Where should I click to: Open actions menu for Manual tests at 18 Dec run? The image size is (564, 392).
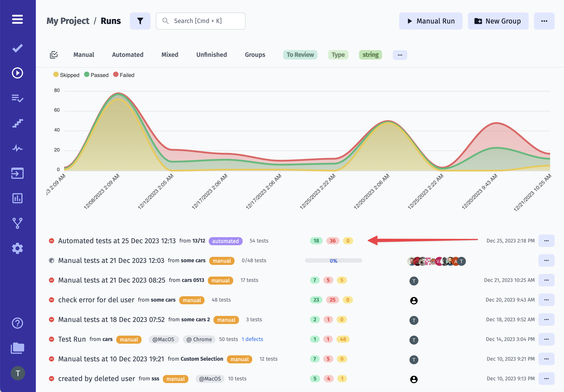[x=546, y=319]
